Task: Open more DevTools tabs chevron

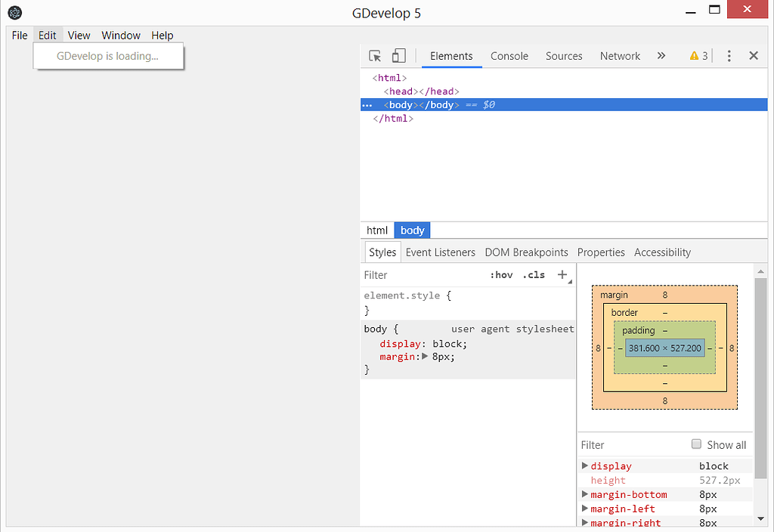Action: [661, 56]
